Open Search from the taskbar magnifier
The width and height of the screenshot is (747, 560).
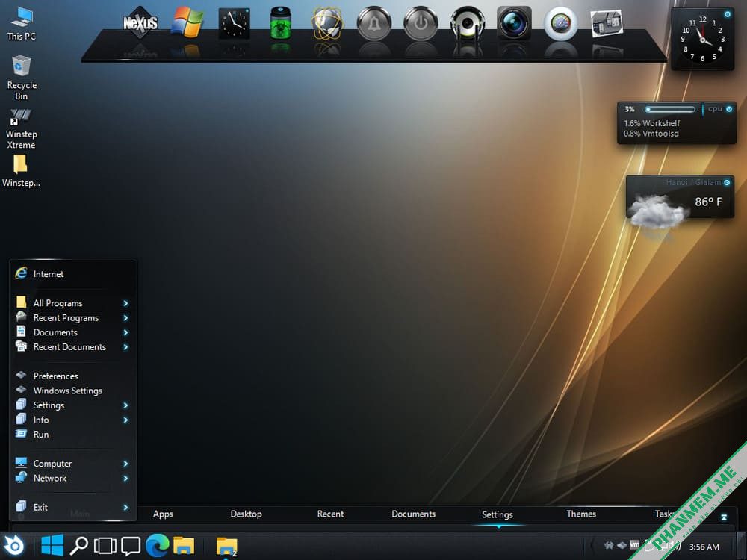coord(78,546)
